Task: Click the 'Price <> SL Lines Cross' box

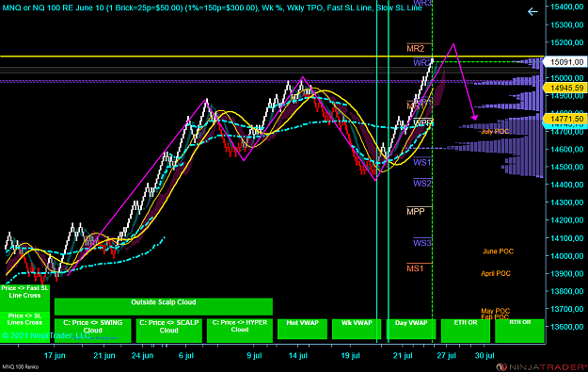Action: (24, 327)
